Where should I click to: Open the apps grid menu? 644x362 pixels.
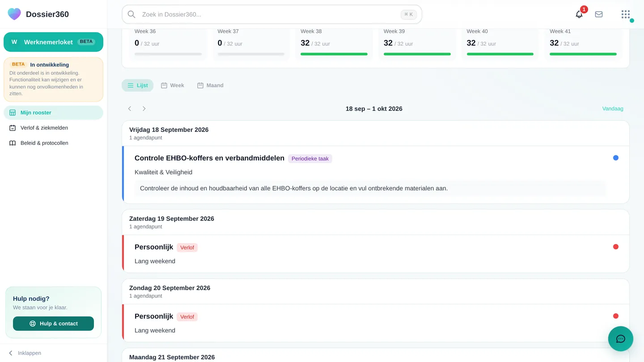click(626, 14)
